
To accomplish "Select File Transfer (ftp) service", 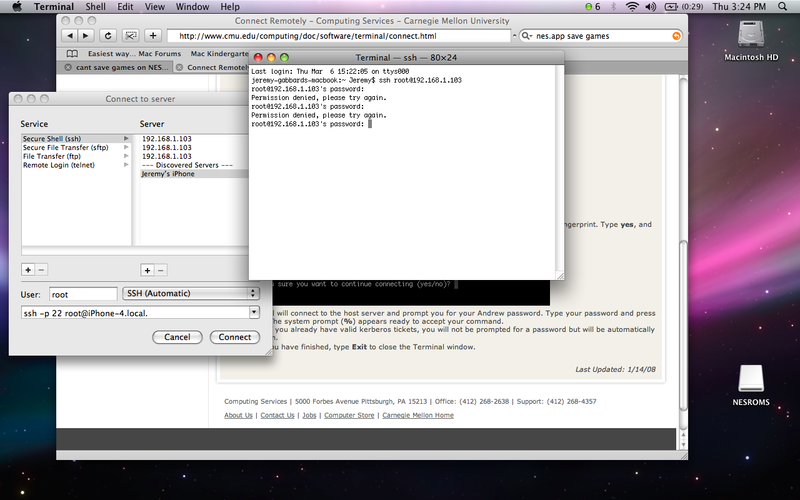I will coord(76,156).
